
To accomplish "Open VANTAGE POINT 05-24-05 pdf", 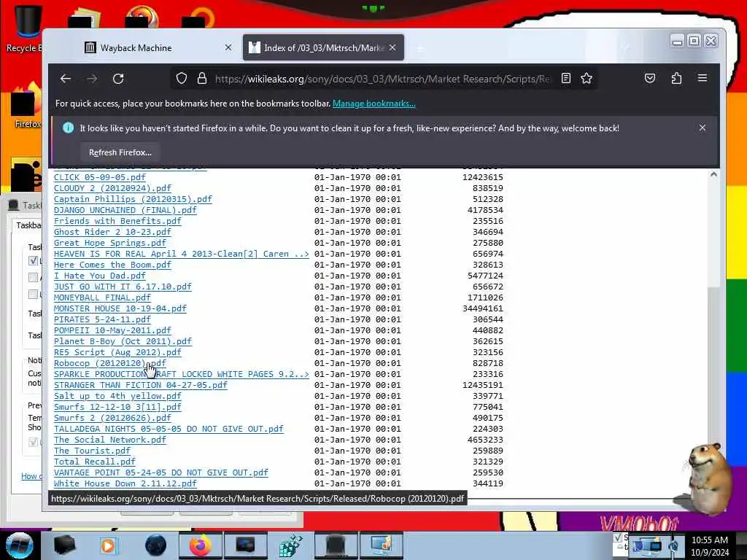I will point(161,472).
